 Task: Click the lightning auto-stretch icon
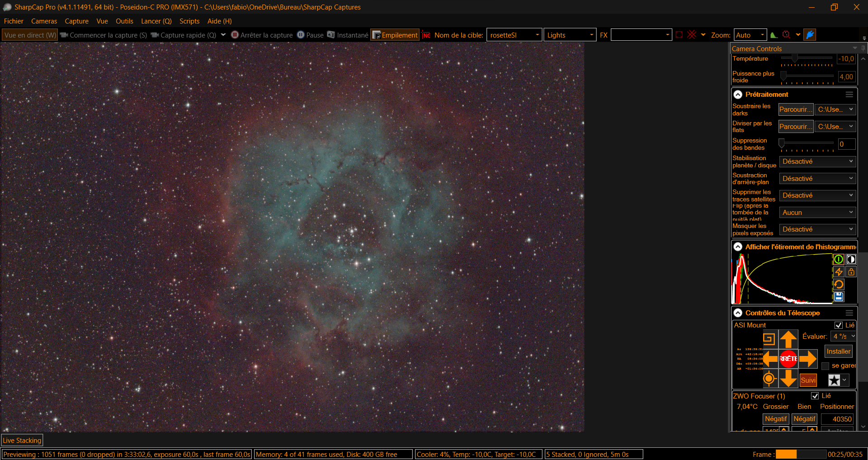tap(839, 272)
